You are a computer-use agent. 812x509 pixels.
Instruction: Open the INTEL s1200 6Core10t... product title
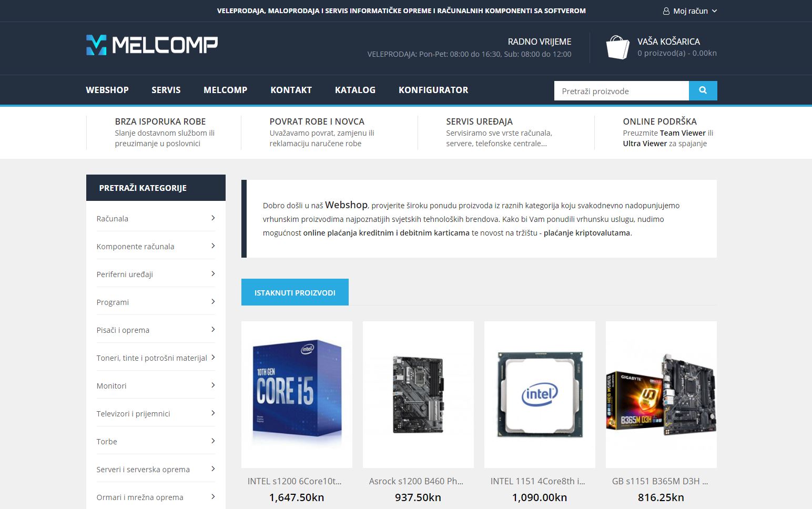point(295,481)
